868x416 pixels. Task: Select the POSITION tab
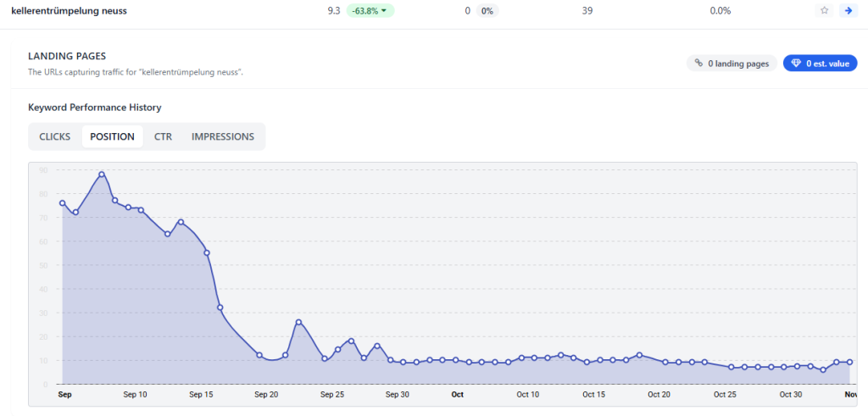coord(112,136)
